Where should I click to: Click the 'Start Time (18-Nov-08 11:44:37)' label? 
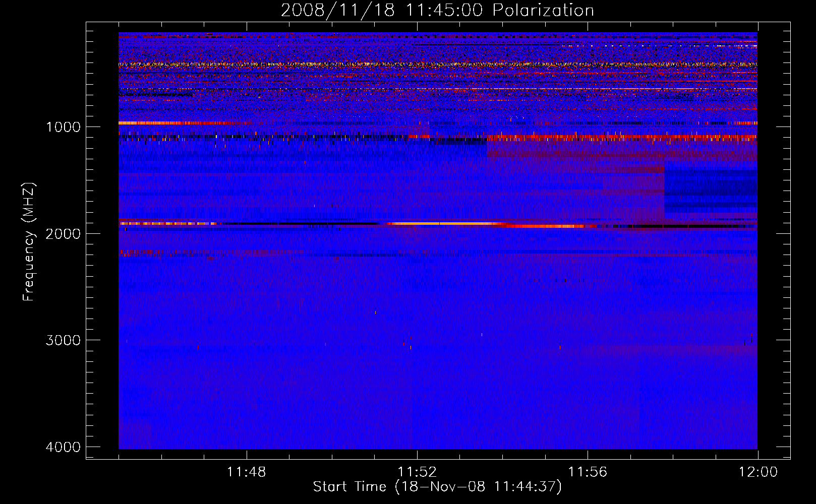pyautogui.click(x=437, y=487)
